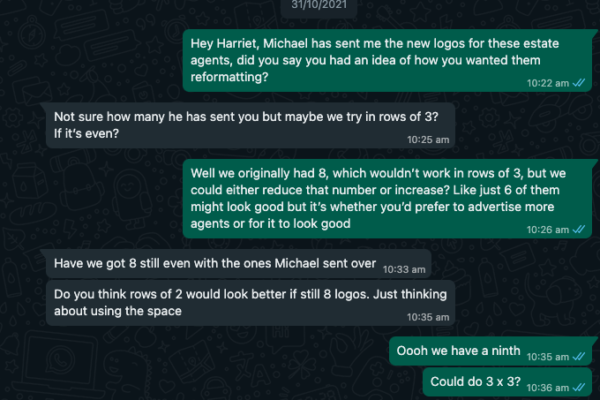Click the double-check read receipt on 10:22 am message

[x=579, y=83]
